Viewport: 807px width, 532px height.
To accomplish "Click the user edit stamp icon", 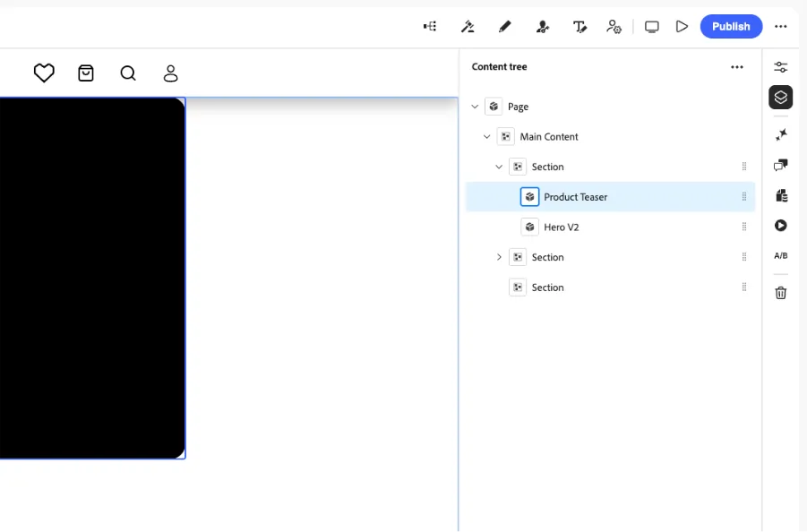I will pos(543,26).
